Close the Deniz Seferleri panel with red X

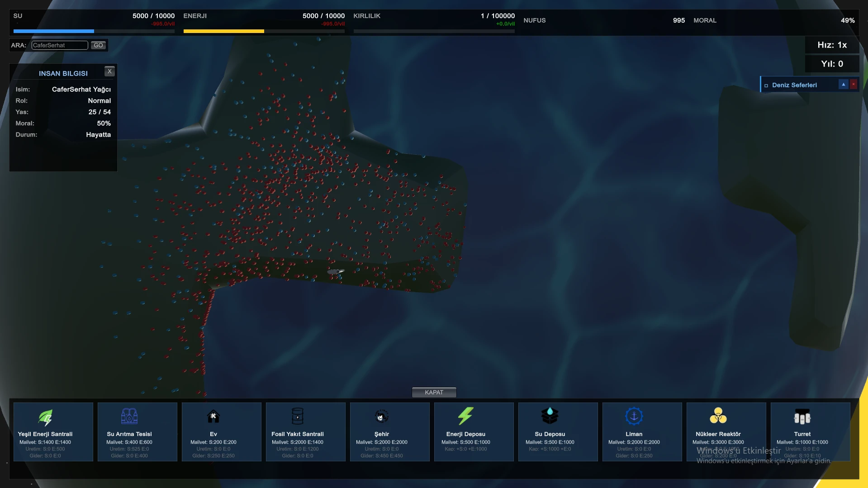pos(854,85)
